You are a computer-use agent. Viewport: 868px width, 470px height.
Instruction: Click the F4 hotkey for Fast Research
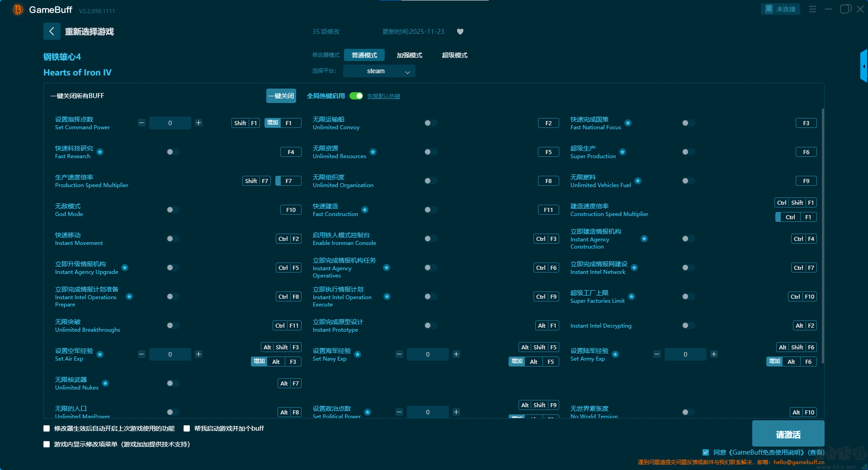291,152
